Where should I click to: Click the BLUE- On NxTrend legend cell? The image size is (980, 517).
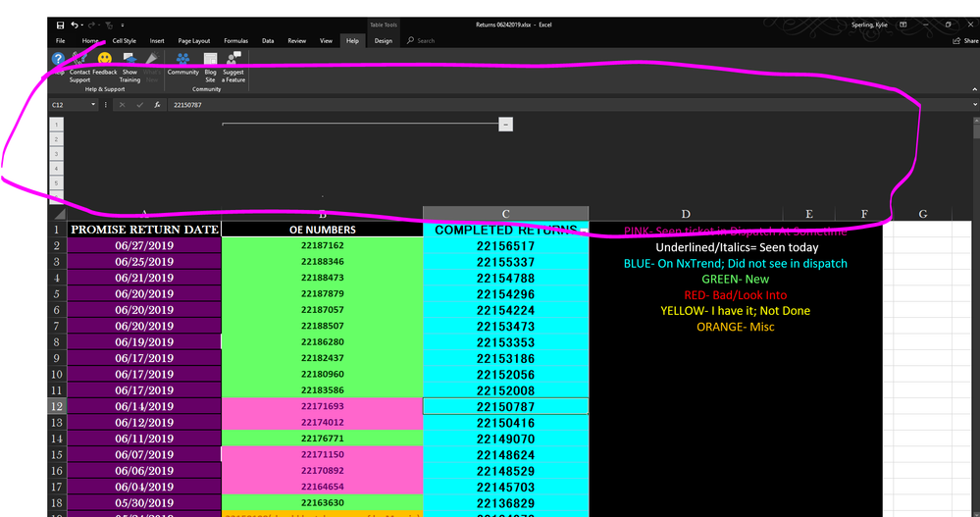tap(736, 263)
